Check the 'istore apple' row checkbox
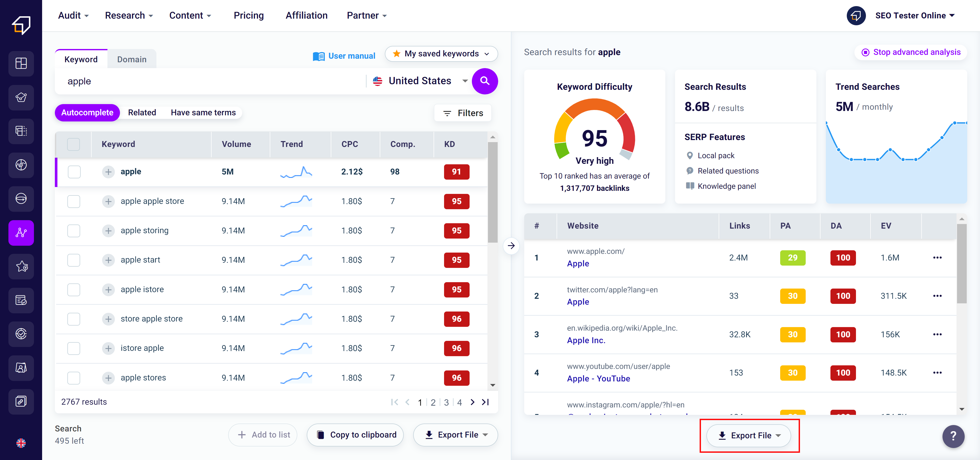 pyautogui.click(x=74, y=348)
